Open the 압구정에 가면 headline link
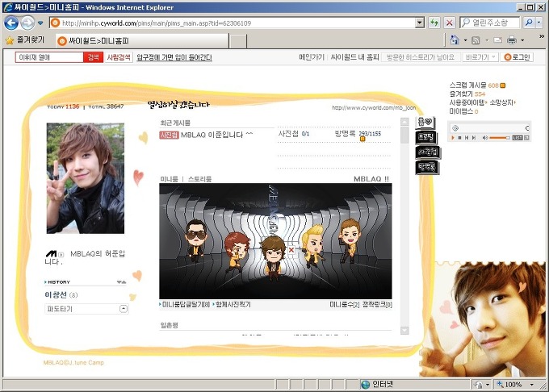 coord(174,57)
